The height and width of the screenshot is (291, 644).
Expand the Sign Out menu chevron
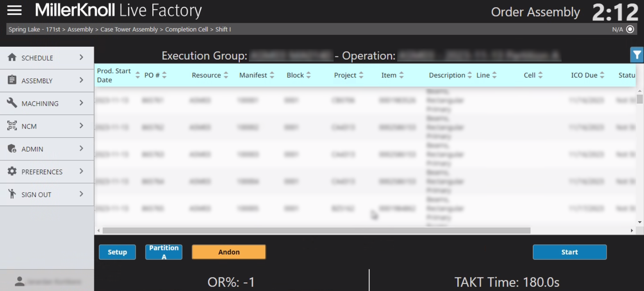click(x=81, y=194)
